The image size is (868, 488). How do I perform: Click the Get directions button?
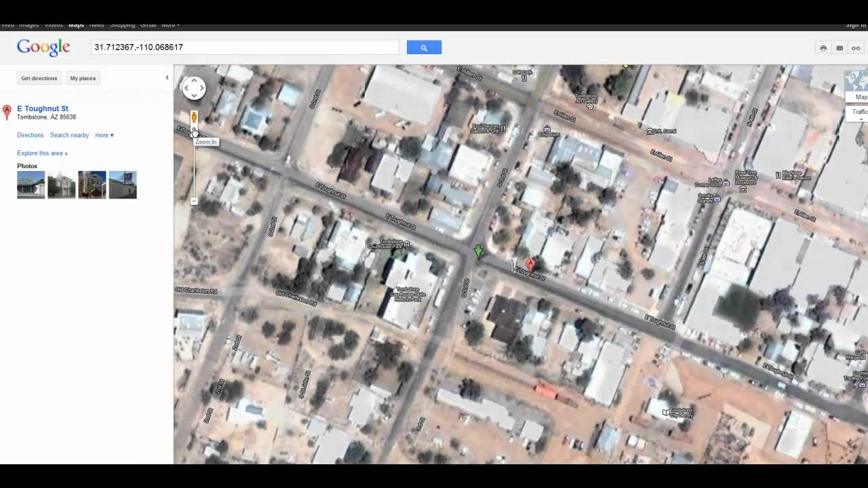pos(39,79)
